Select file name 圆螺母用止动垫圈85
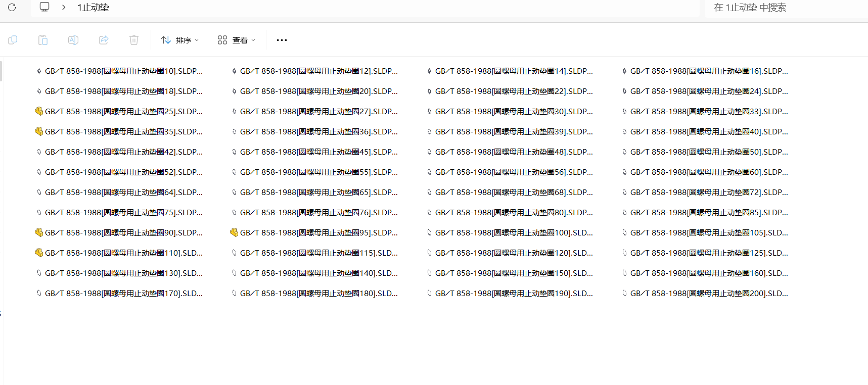The height and width of the screenshot is (385, 868). tap(709, 213)
